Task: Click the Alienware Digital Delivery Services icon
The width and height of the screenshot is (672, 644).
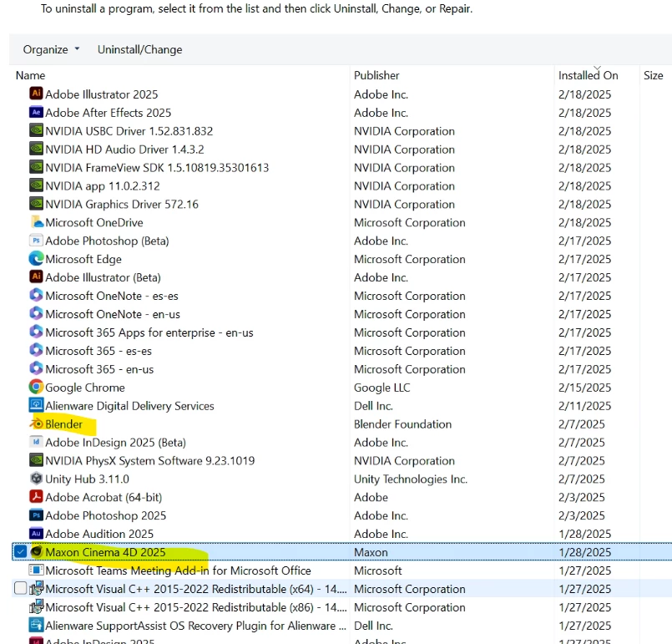Action: pos(36,405)
